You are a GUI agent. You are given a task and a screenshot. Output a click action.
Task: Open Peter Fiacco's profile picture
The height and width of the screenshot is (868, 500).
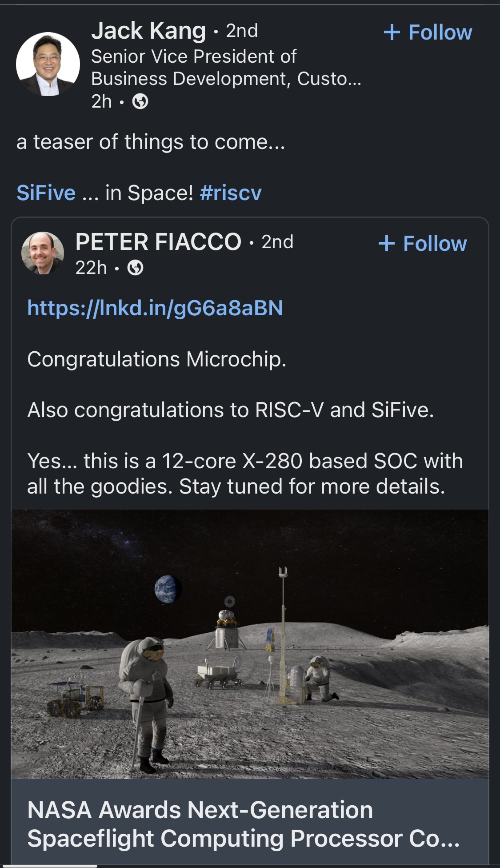pos(43,253)
